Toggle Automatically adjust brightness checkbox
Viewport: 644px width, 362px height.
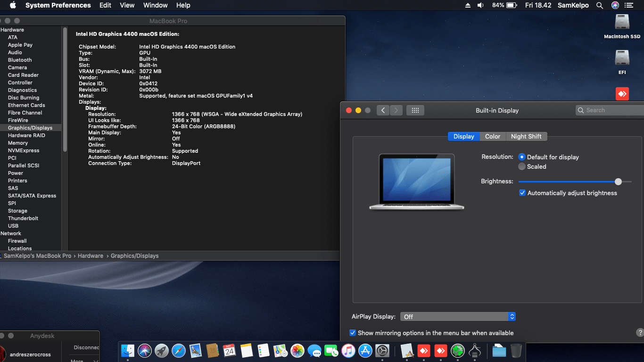[x=522, y=193]
